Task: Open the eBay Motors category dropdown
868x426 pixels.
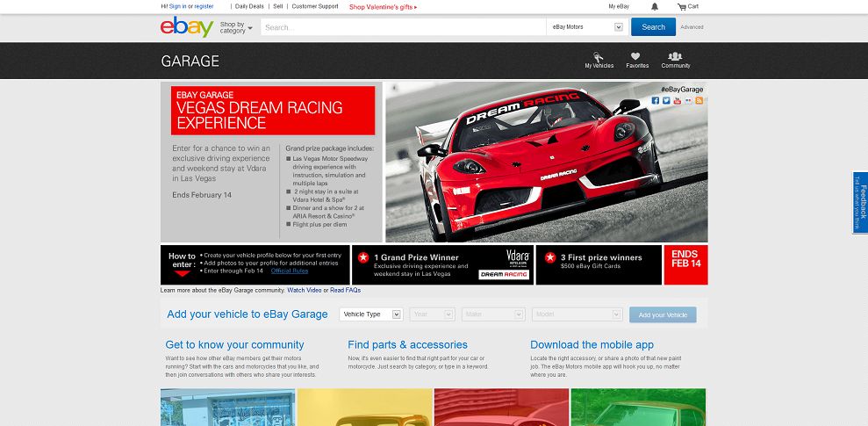Action: pyautogui.click(x=587, y=27)
